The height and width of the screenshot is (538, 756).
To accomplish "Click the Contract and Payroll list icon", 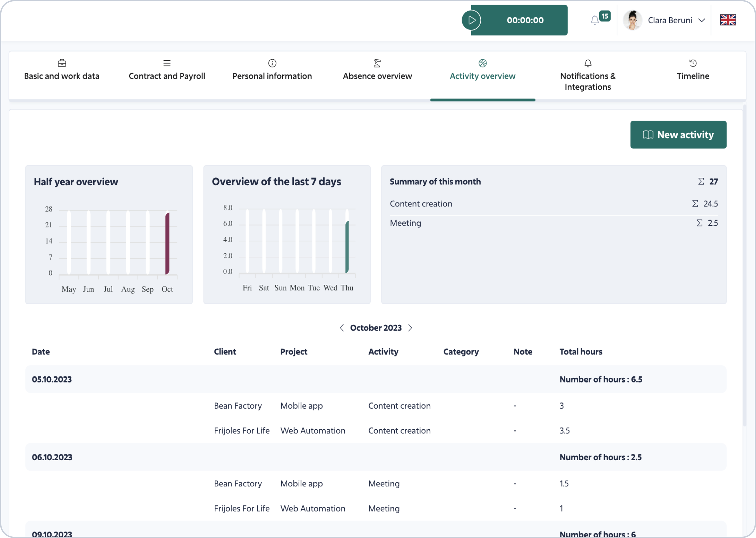I will pos(167,63).
